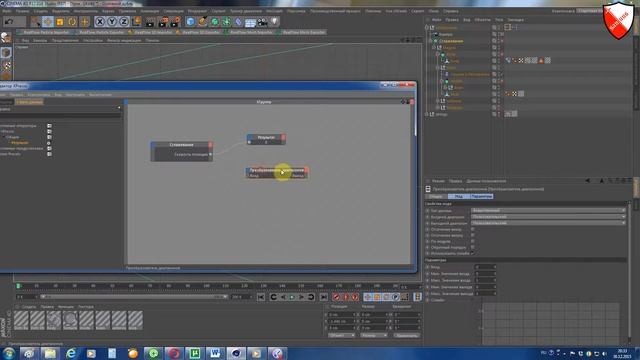
Task: Open Компоновка menu in XPresso editor
Action: pos(38,95)
